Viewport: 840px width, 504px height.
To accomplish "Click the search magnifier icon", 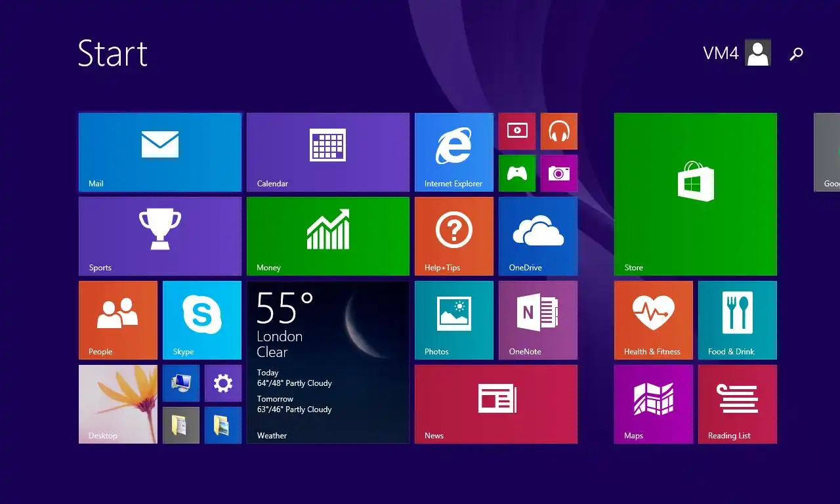I will (x=796, y=54).
